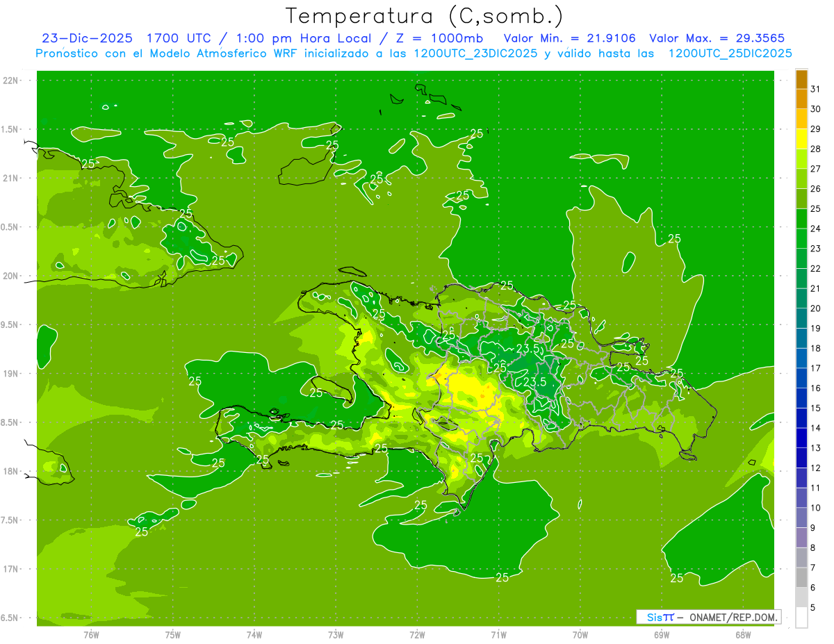Click the 69W longitude axis label

tap(662, 635)
